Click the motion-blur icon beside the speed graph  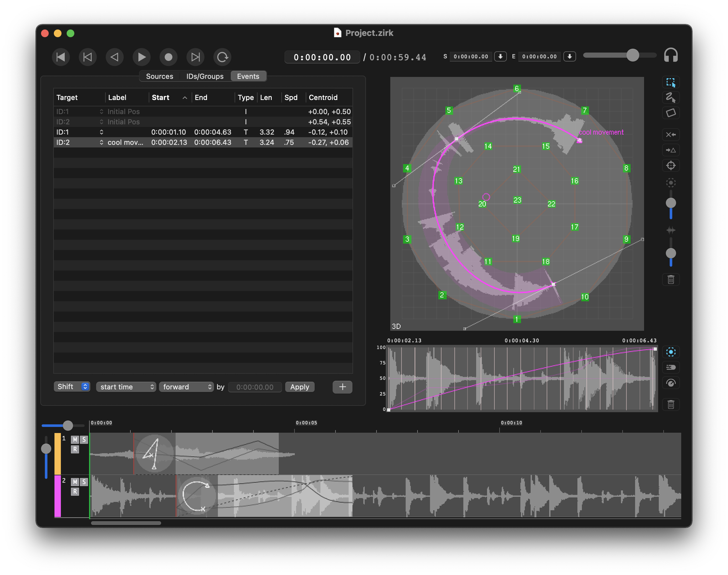671,368
